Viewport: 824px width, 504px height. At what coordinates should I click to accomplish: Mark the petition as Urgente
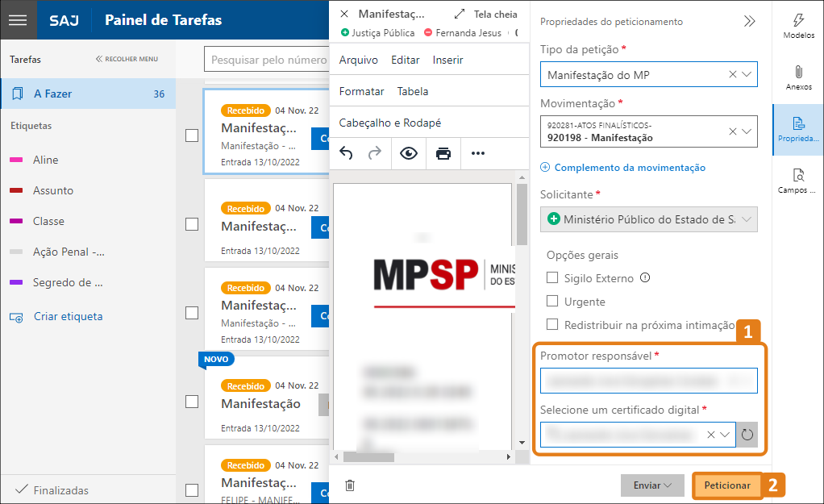[551, 301]
